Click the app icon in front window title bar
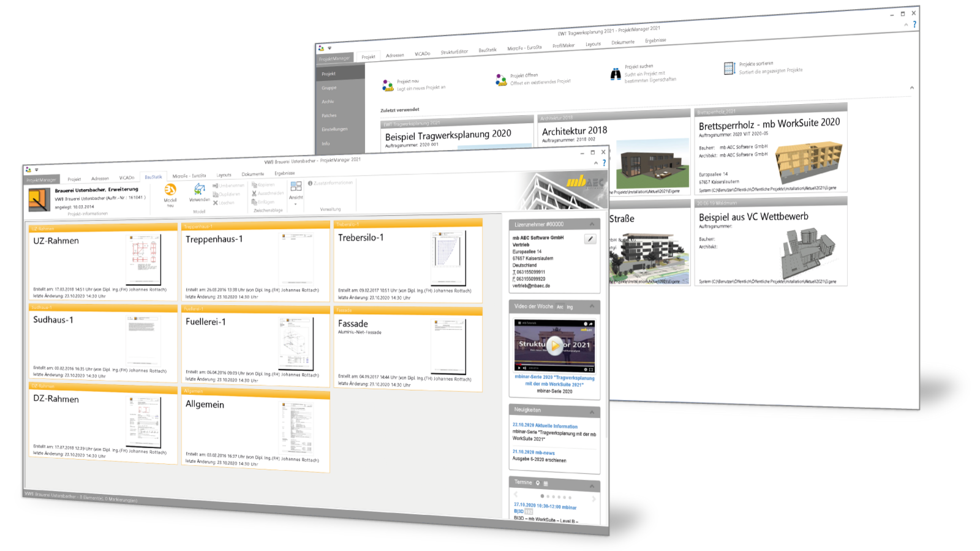Image resolution: width=980 pixels, height=551 pixels. 28,170
